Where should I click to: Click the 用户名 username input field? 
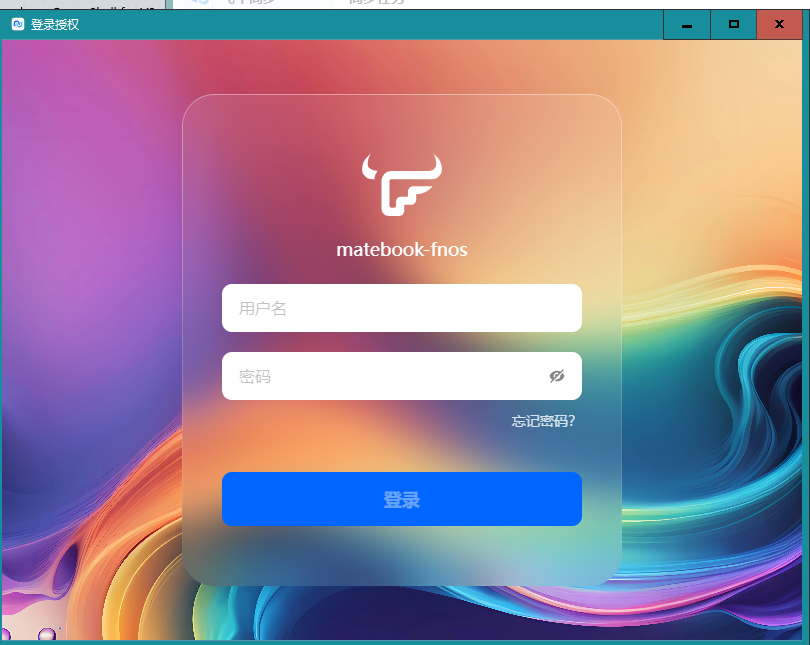point(401,308)
